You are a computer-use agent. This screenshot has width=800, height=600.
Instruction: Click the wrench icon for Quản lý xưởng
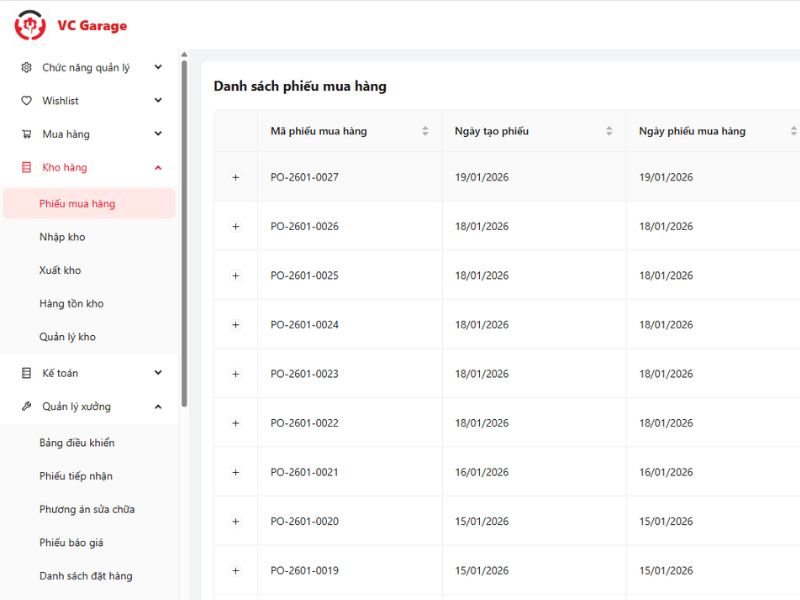click(25, 406)
